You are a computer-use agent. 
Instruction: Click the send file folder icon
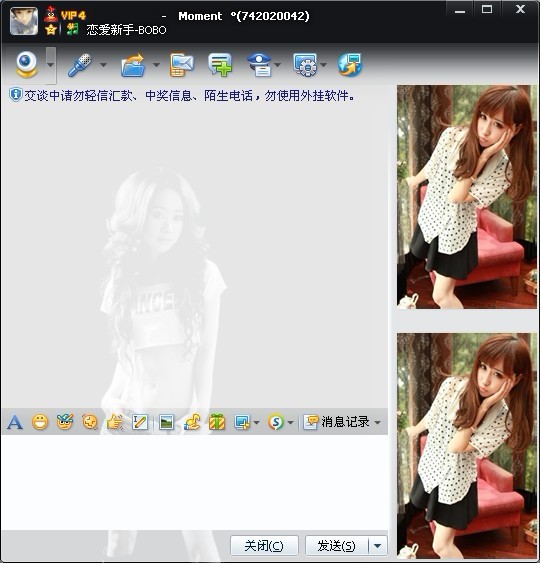(133, 65)
